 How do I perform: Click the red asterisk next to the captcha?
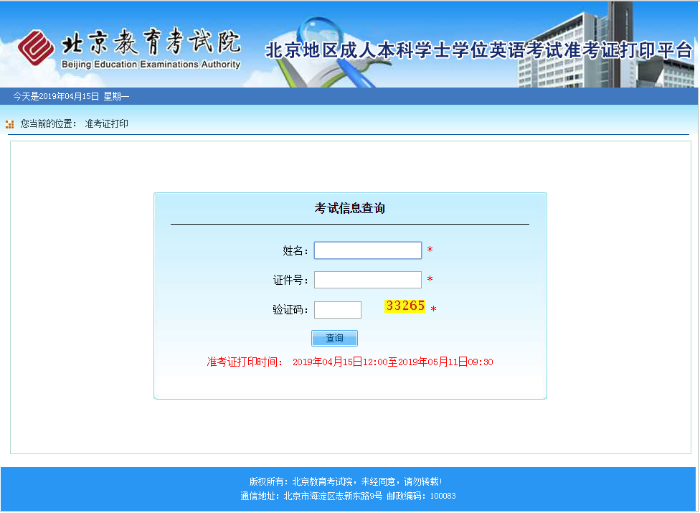tap(433, 310)
